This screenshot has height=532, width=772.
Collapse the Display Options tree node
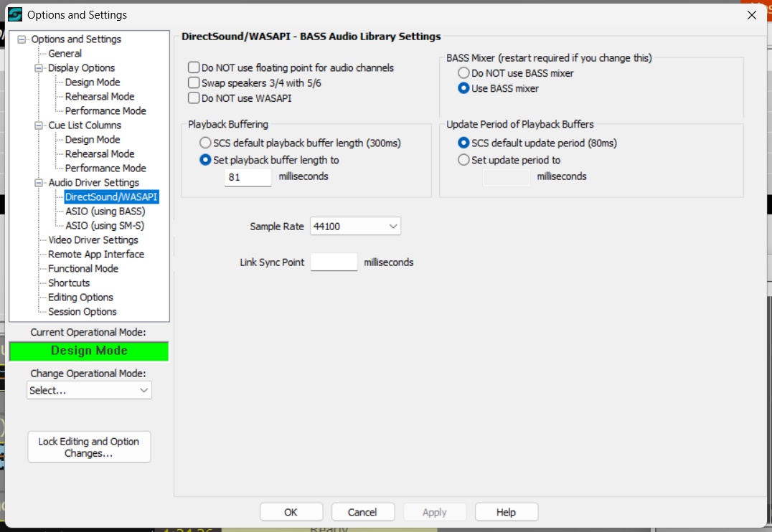(x=39, y=68)
